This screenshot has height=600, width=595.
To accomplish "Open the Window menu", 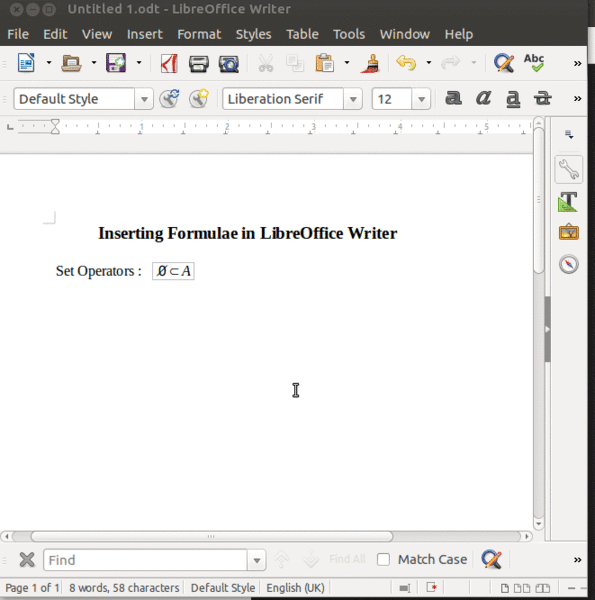I will pyautogui.click(x=404, y=34).
